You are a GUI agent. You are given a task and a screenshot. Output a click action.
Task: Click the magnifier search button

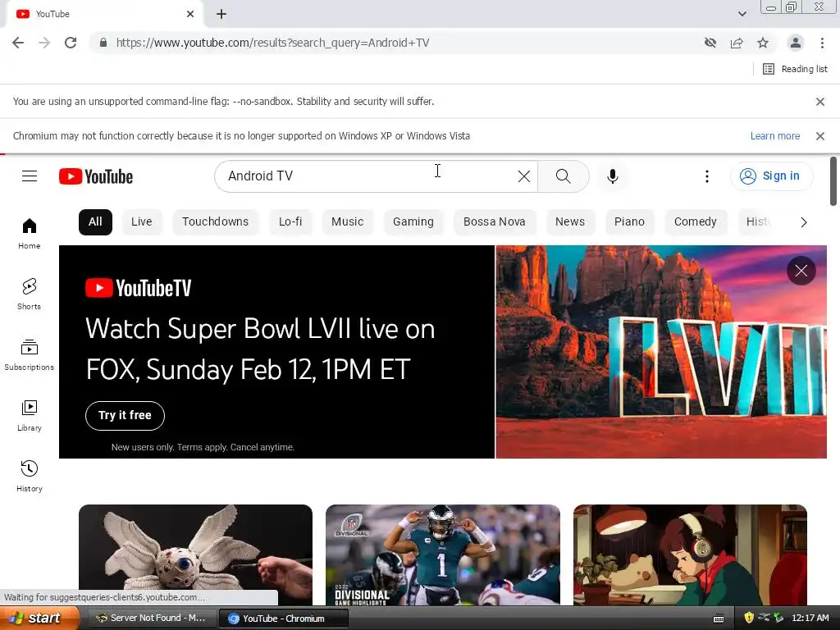pyautogui.click(x=563, y=176)
